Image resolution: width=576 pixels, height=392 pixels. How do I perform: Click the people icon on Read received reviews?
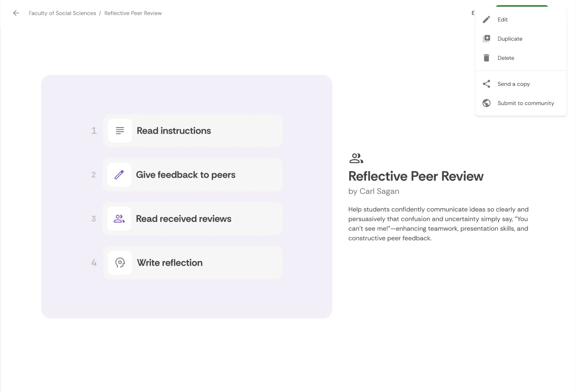click(x=119, y=219)
